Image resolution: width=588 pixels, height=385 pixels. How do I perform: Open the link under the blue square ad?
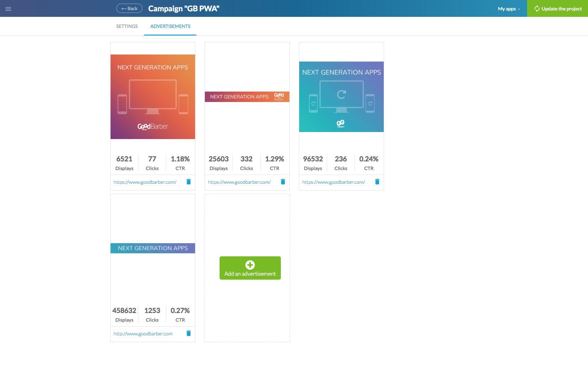(334, 182)
